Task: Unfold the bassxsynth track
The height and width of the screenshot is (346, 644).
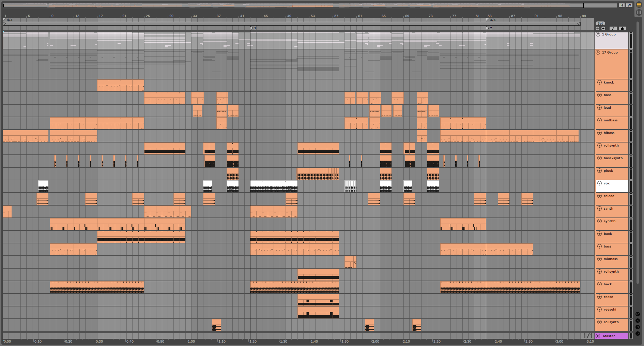Action: click(x=599, y=158)
